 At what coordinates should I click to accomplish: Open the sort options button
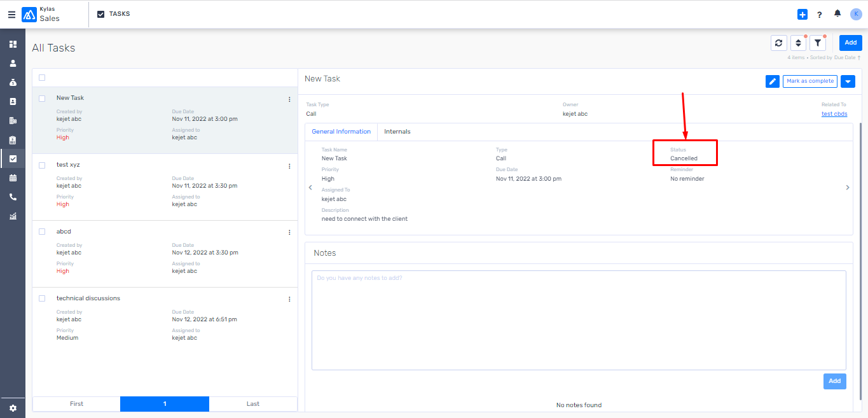click(x=798, y=43)
